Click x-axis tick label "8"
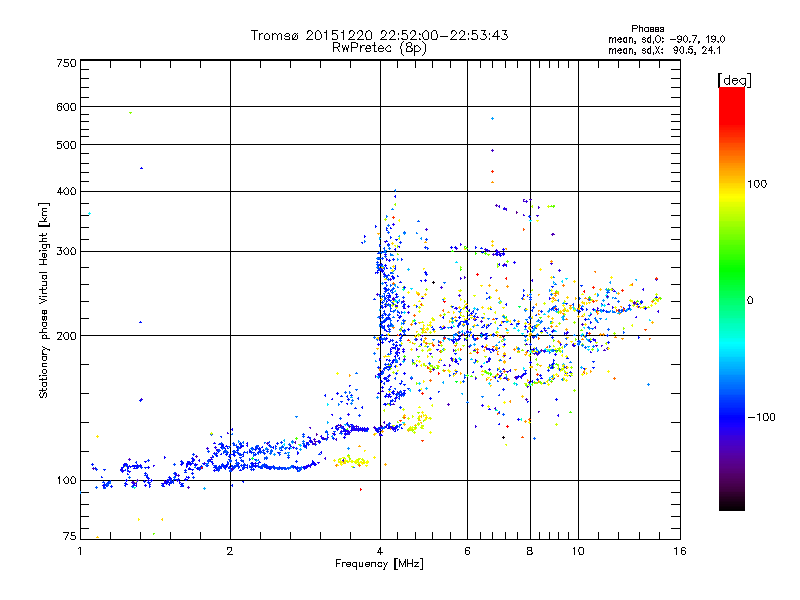800x600 pixels. 530,551
